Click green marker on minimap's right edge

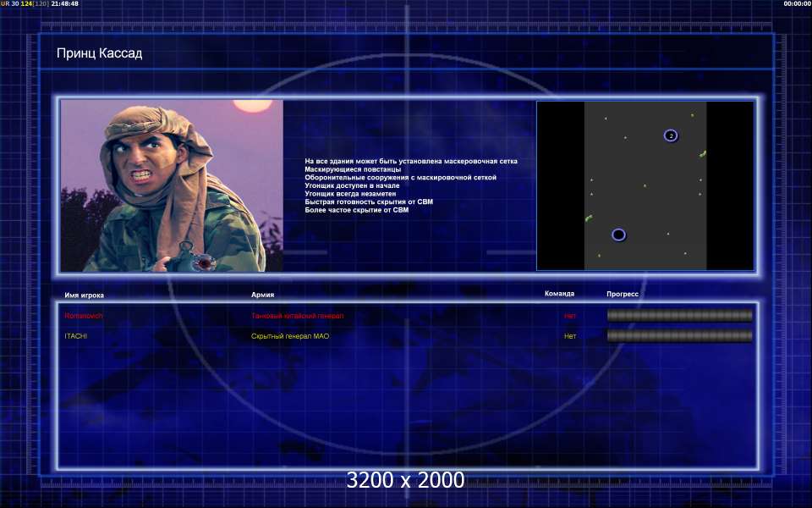point(703,153)
